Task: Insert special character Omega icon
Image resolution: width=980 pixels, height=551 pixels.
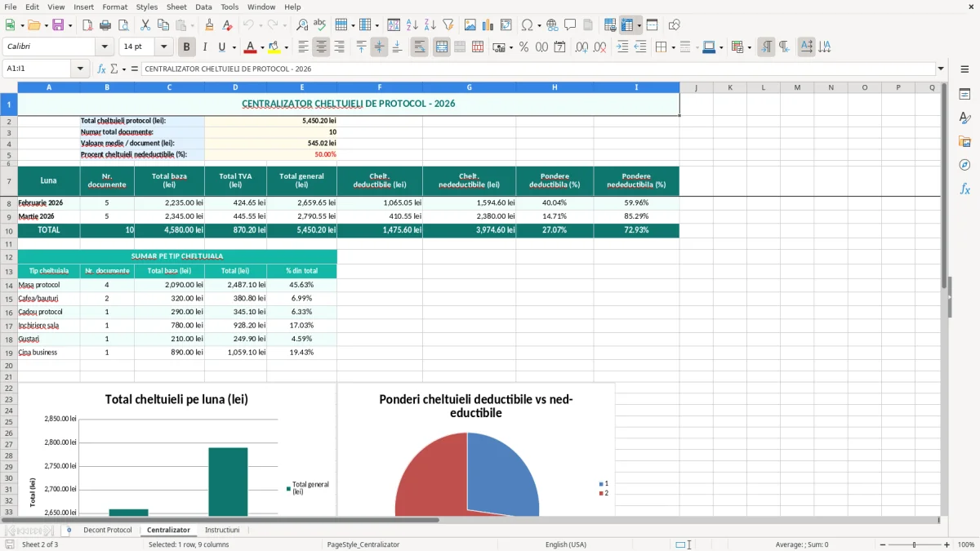Action: (527, 25)
